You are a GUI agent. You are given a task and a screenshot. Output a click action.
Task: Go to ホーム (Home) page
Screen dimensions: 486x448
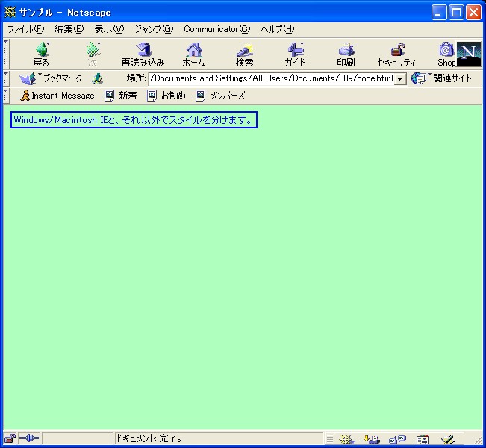pyautogui.click(x=193, y=55)
